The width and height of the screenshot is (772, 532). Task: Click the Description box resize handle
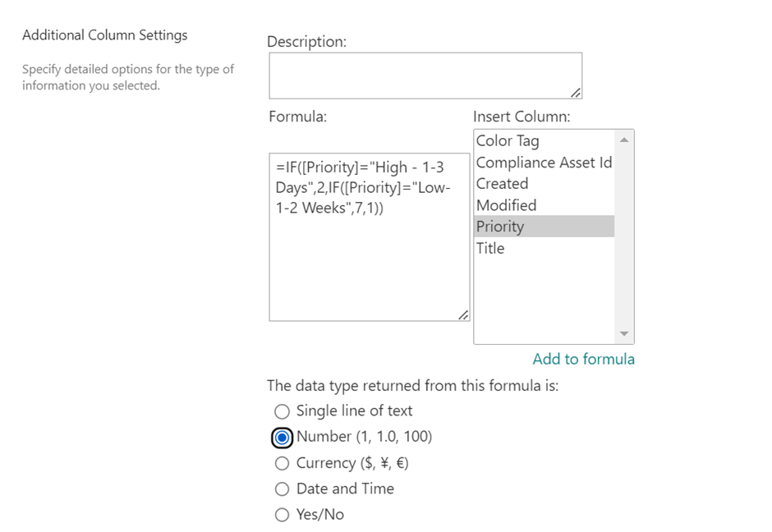point(576,93)
